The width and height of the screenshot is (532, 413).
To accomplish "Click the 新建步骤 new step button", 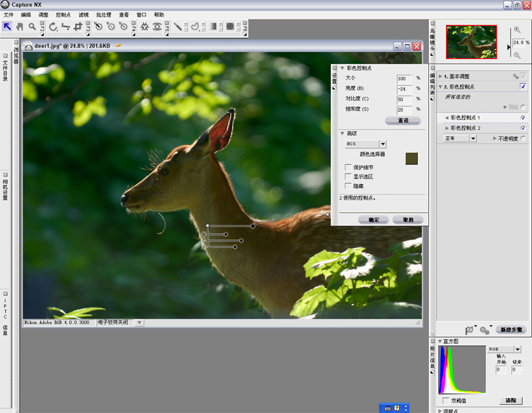I will point(511,329).
